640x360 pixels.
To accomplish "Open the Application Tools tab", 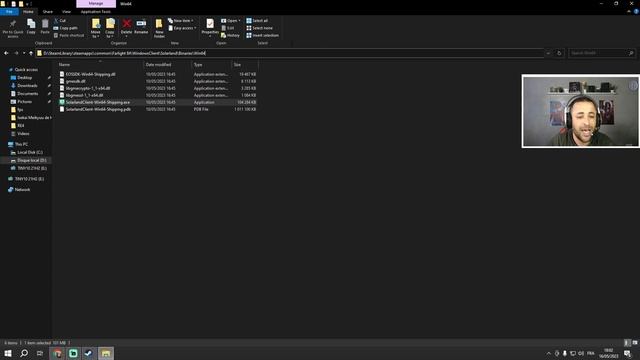I will pos(96,12).
